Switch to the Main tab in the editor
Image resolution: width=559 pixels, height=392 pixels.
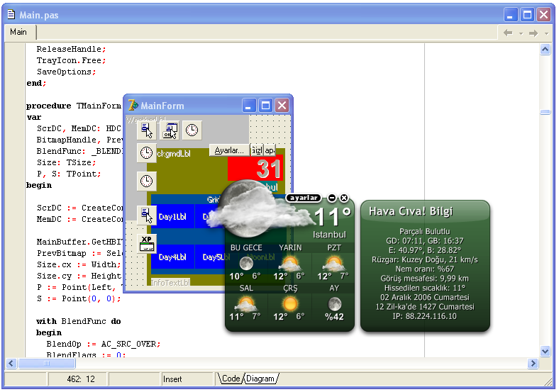(18, 32)
